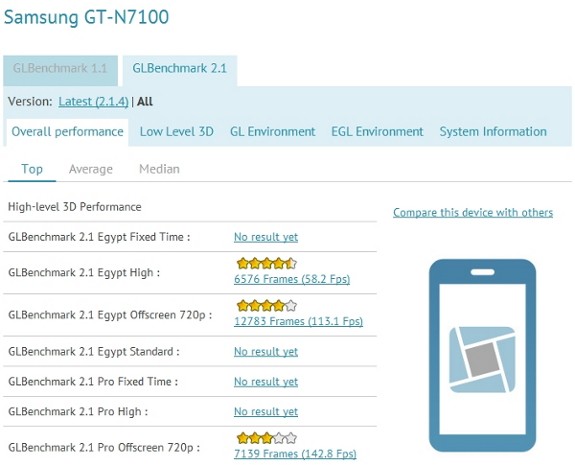Click the GLBenchmark 2.1 Egypt Offscreen 720p label
The image size is (575, 465).
pos(110,315)
